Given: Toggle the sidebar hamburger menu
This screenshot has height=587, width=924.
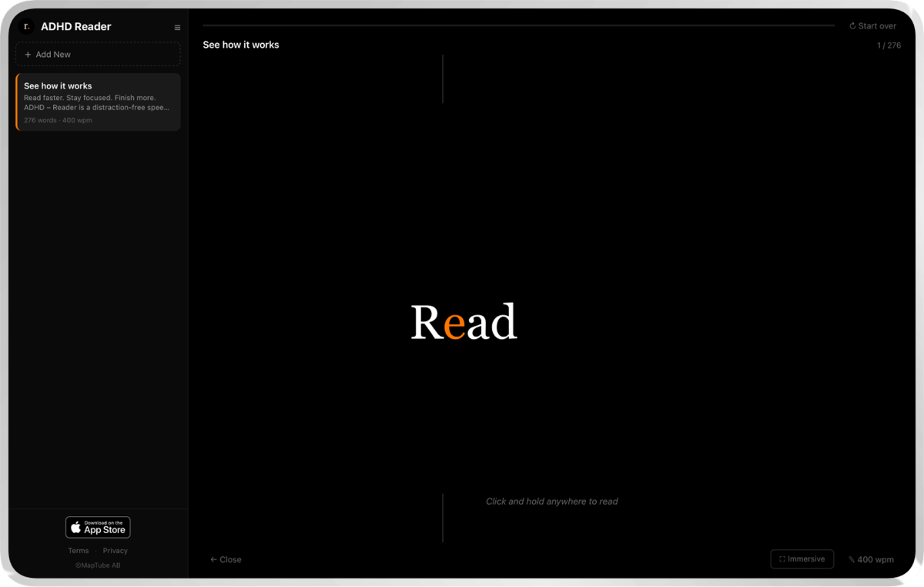Looking at the screenshot, I should point(177,28).
